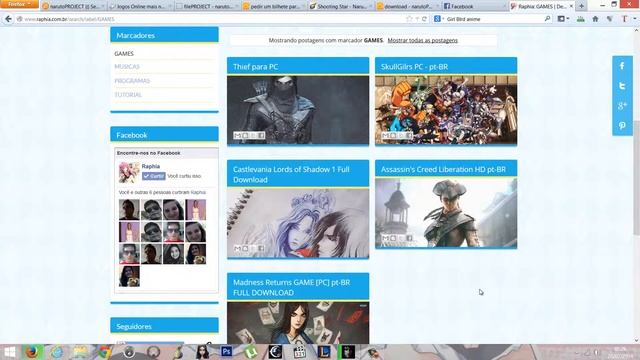Screen dimensions: 640x360
Task: Share Thief para PC on Facebook icon
Action: (x=261, y=135)
